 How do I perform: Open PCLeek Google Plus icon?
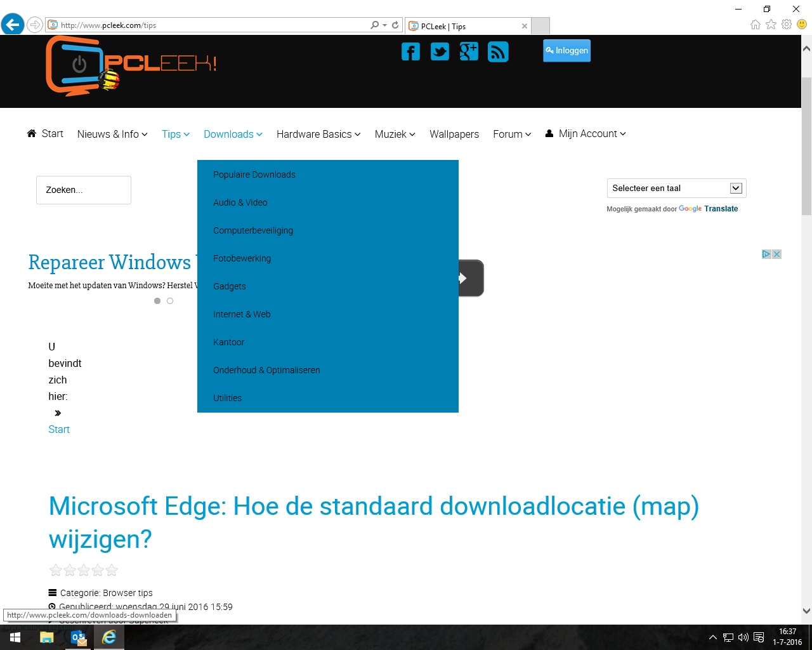469,51
